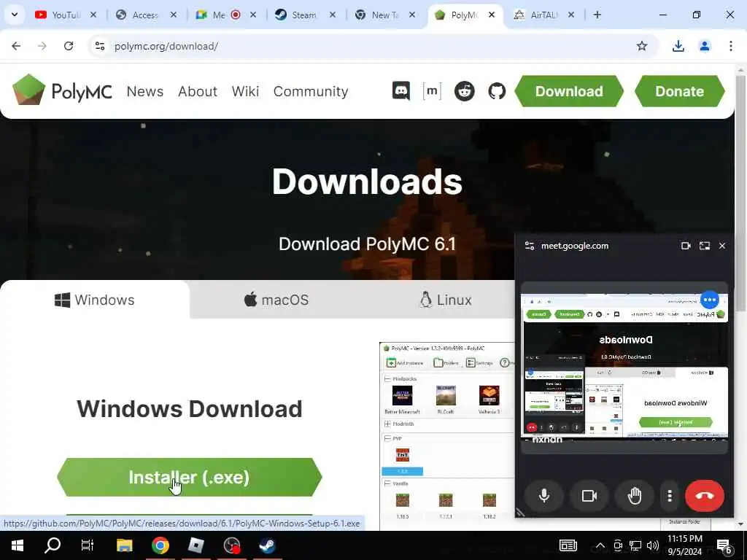
Task: Switch to the Steam tab
Action: [305, 15]
